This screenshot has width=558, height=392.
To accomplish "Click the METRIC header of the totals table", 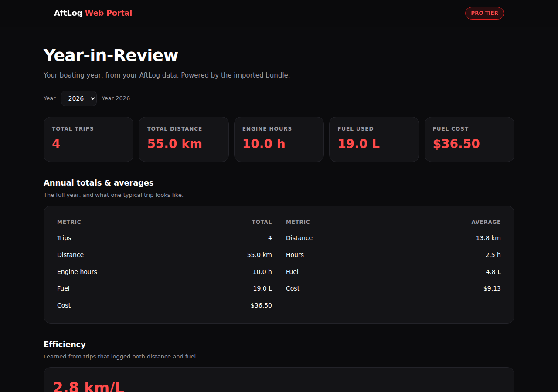I will point(69,222).
